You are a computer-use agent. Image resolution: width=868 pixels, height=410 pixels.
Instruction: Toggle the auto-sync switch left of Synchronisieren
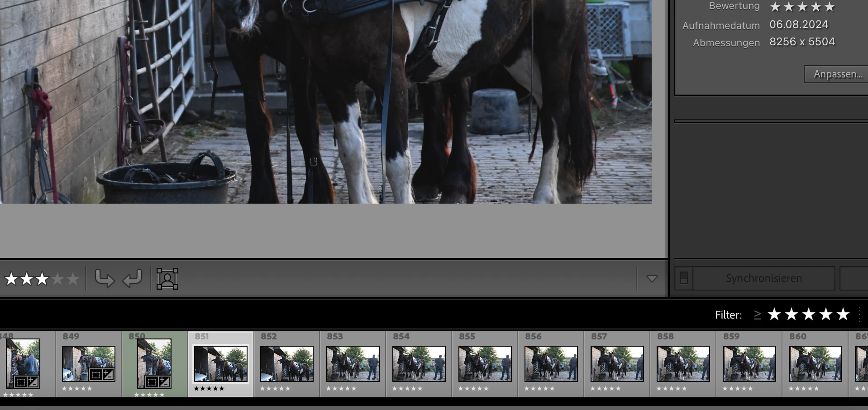click(684, 278)
